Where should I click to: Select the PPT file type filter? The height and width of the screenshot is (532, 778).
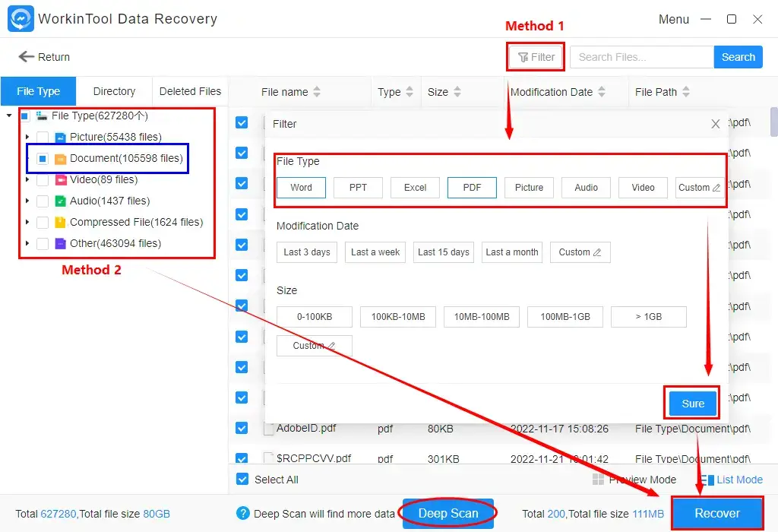[358, 188]
